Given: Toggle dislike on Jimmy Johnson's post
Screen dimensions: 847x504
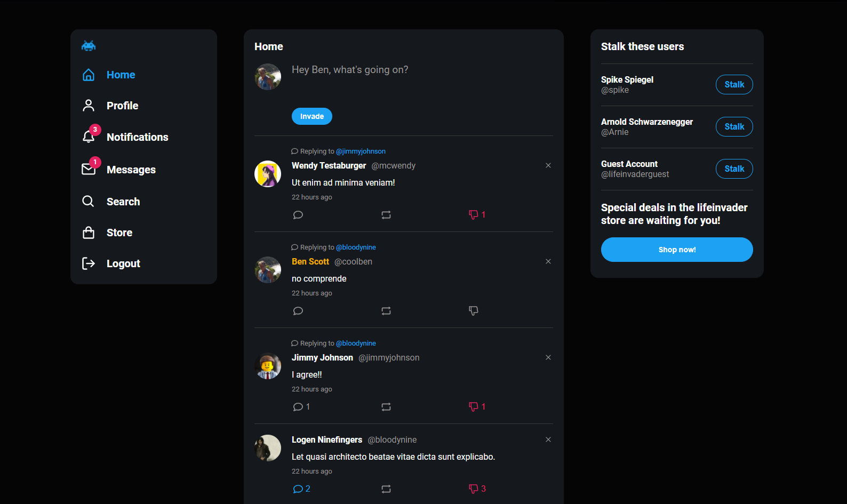Looking at the screenshot, I should point(474,407).
